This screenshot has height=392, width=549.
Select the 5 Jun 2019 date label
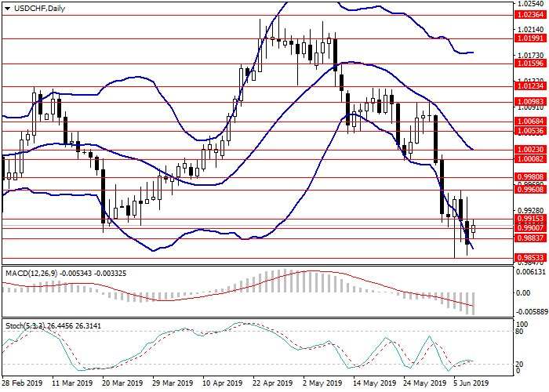point(471,384)
